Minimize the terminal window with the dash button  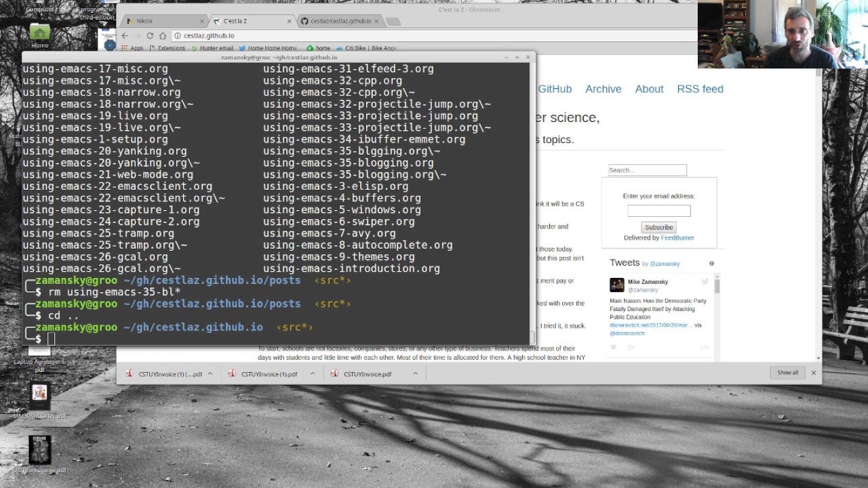tap(506, 58)
